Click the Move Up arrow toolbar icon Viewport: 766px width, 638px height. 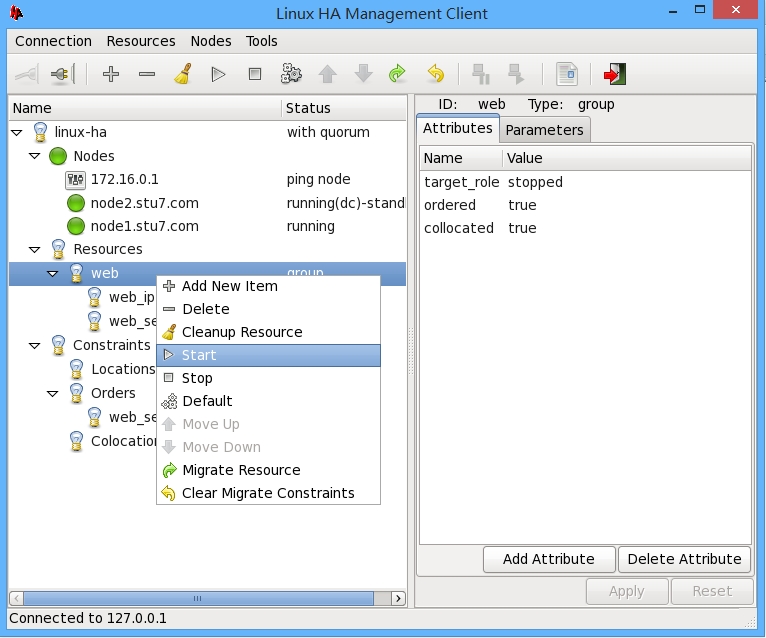coord(327,74)
